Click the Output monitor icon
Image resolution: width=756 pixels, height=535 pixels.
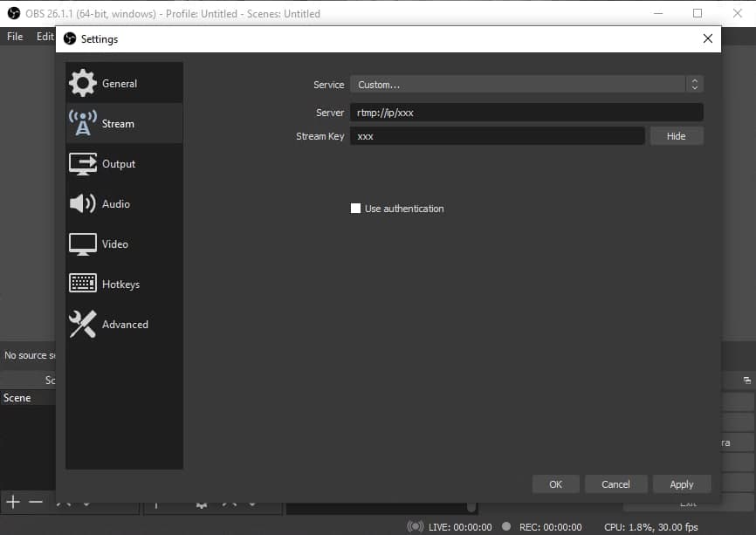(x=83, y=164)
